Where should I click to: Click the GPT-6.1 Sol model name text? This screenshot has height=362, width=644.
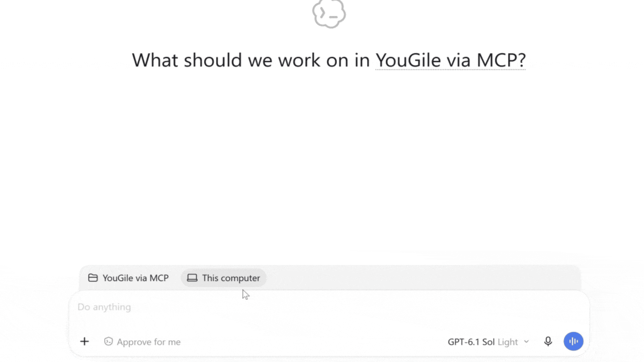pos(471,342)
